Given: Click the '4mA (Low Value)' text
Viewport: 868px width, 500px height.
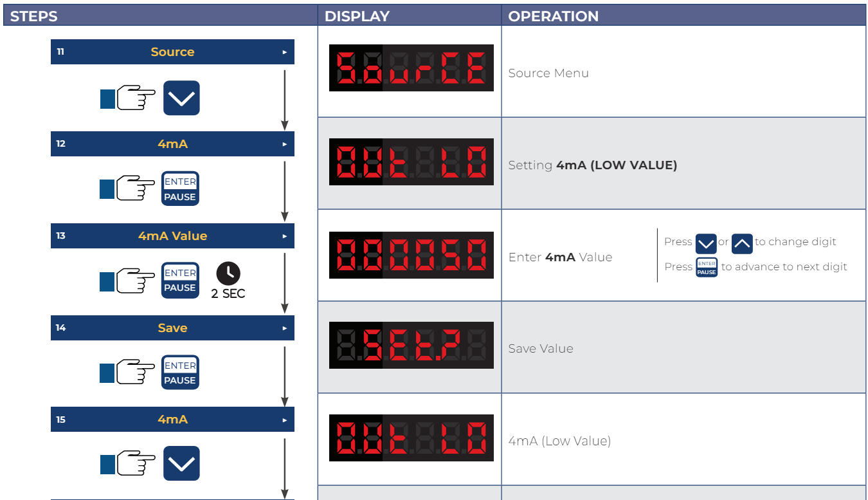Looking at the screenshot, I should (x=559, y=441).
